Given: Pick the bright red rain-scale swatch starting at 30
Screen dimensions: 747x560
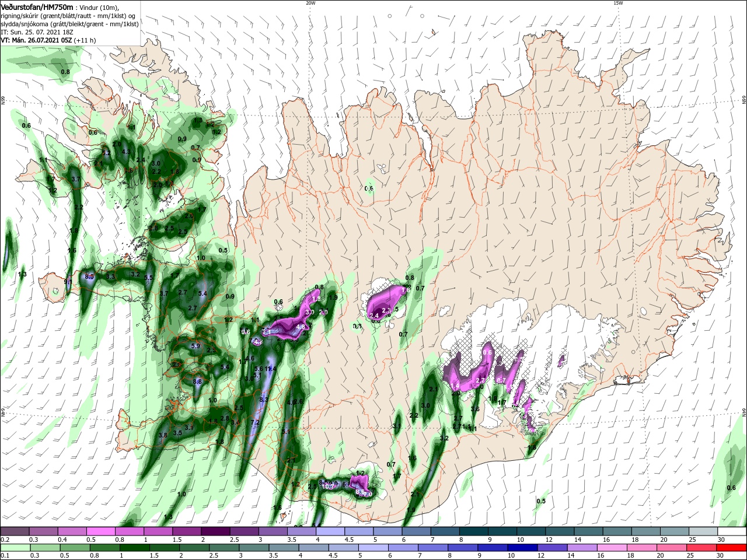Looking at the screenshot, I should 730,547.
